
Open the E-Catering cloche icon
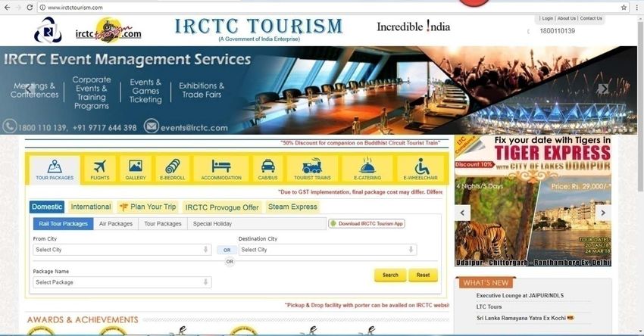(x=367, y=170)
